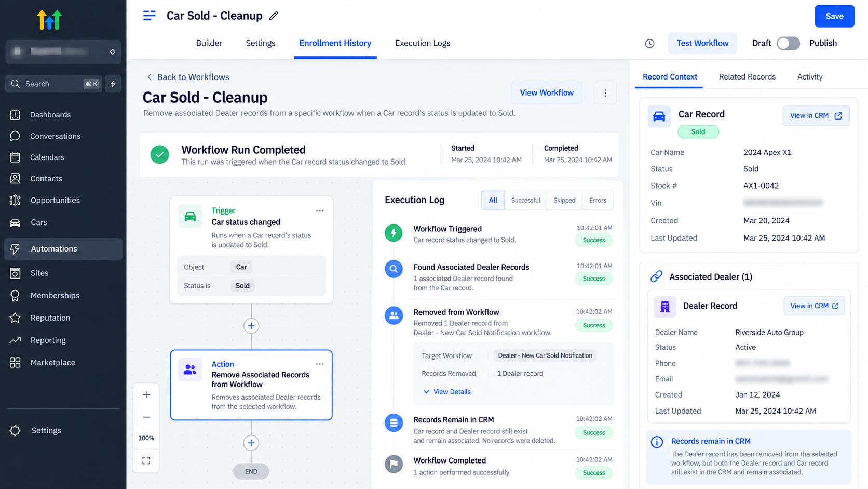Viewport: 868px width, 489px height.
Task: Open the vertical dots menu beside View Workflow
Action: [x=605, y=93]
